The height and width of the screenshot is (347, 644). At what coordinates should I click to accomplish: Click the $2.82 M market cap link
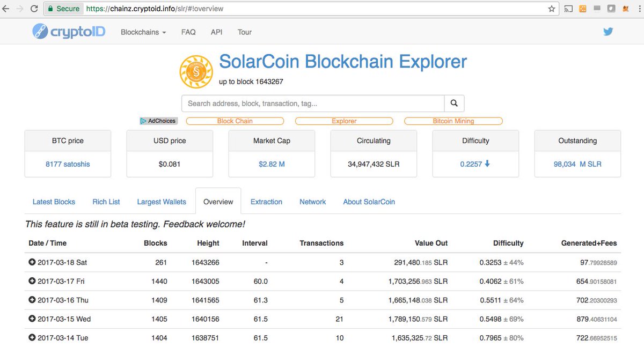272,164
